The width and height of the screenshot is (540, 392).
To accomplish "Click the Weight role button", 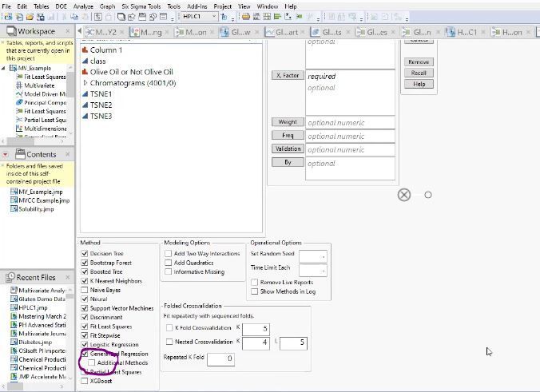I will click(x=288, y=122).
